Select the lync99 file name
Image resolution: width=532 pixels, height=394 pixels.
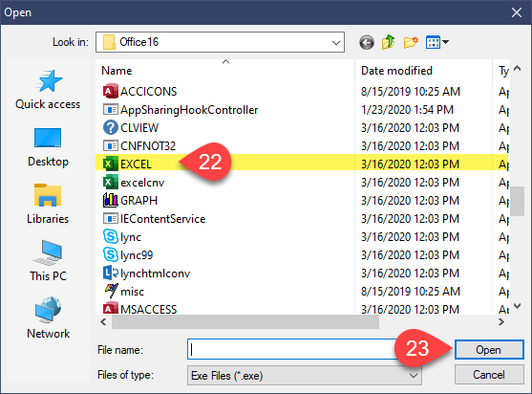137,255
